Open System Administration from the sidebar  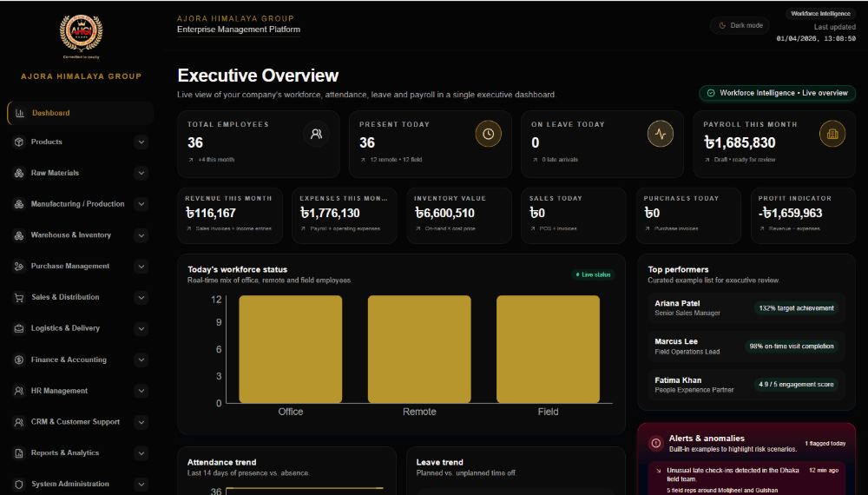[x=70, y=484]
